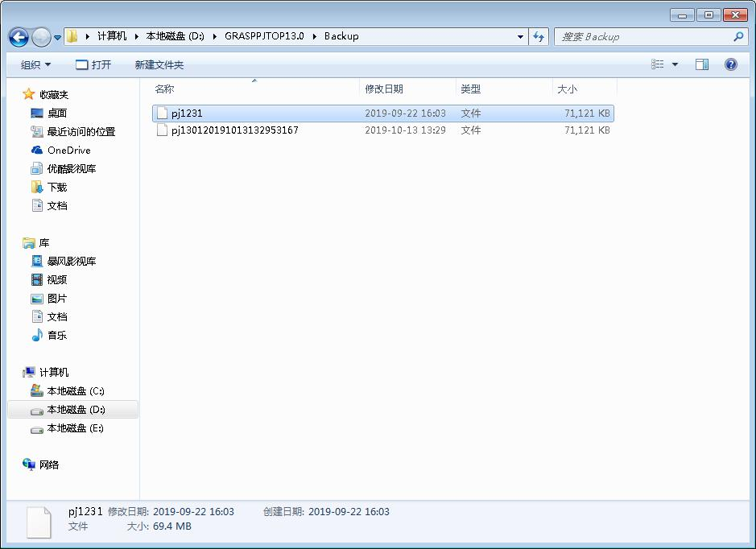Screen dimensions: 756x549
Task: Click the change view icon
Action: point(658,64)
